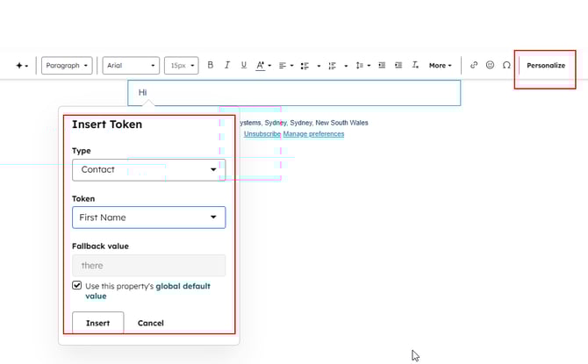Insert a special character (omega icon)
This screenshot has width=588, height=364.
pyautogui.click(x=506, y=65)
